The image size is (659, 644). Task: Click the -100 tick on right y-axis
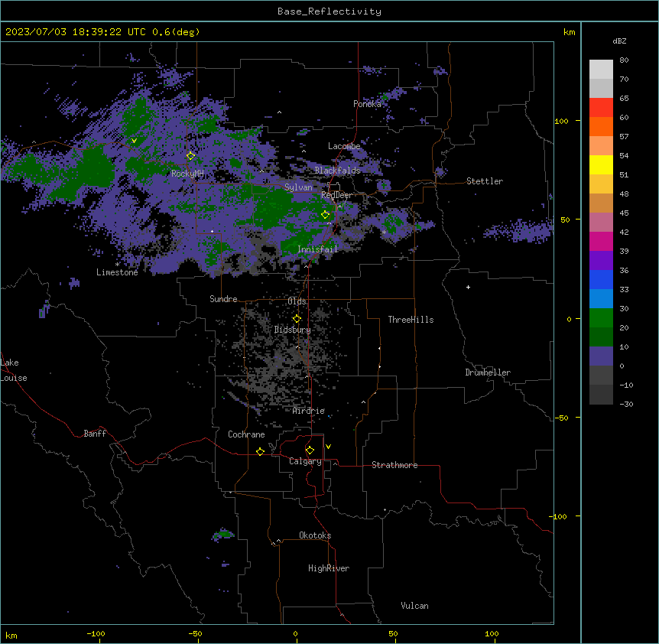click(559, 516)
